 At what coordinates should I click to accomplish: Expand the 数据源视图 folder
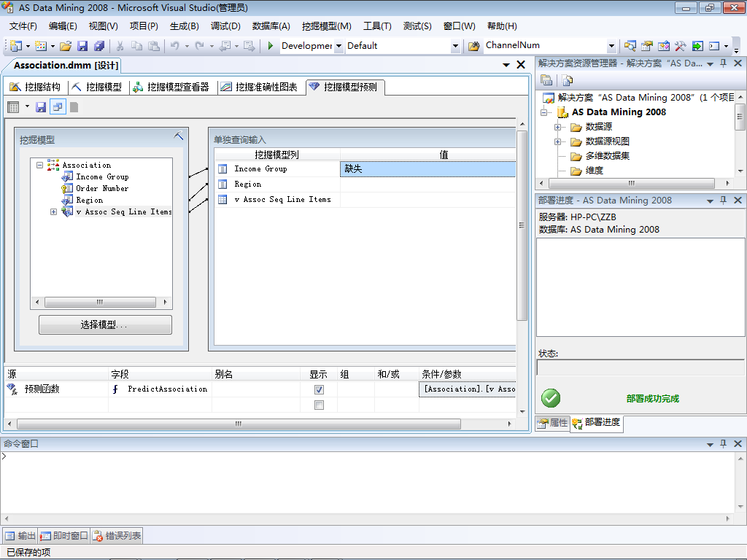pyautogui.click(x=557, y=142)
